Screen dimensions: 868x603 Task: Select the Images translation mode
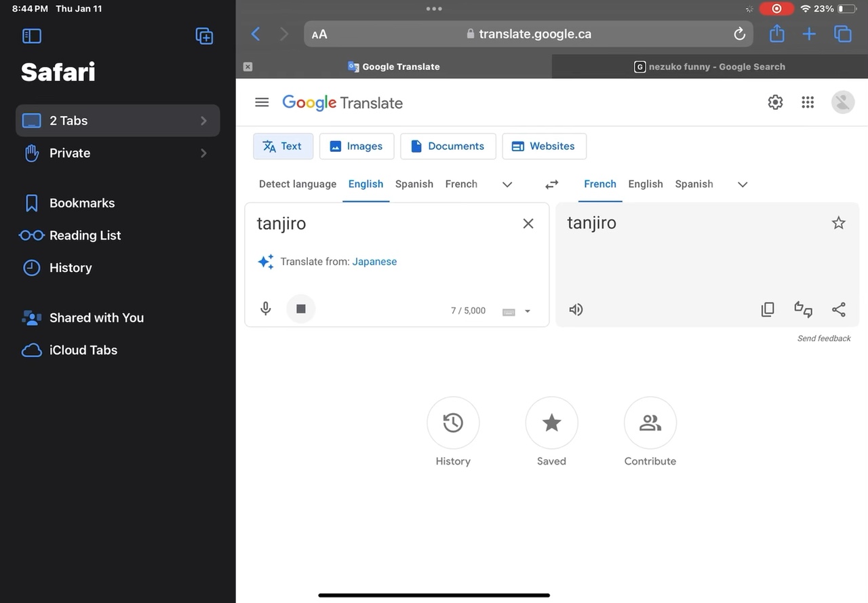click(357, 146)
